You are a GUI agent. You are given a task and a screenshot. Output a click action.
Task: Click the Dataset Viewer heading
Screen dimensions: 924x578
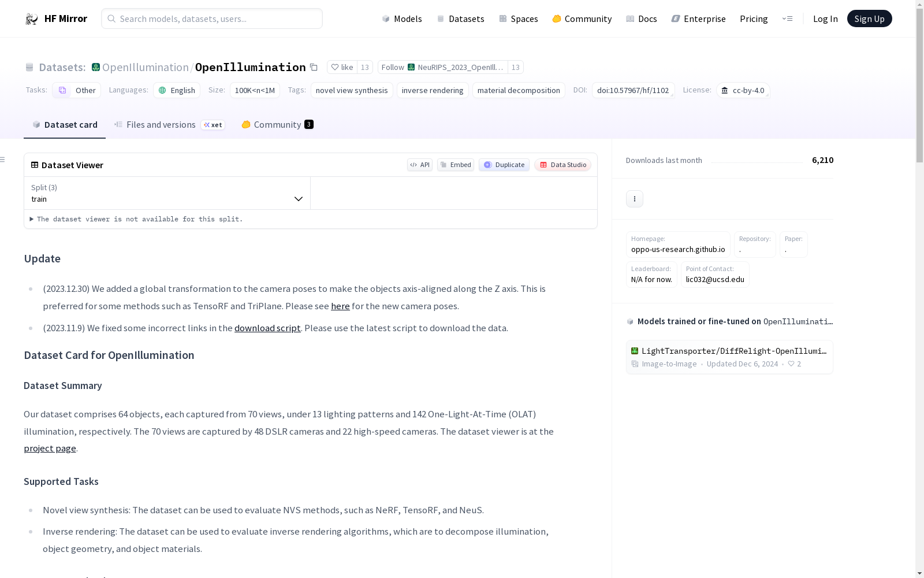pyautogui.click(x=72, y=165)
